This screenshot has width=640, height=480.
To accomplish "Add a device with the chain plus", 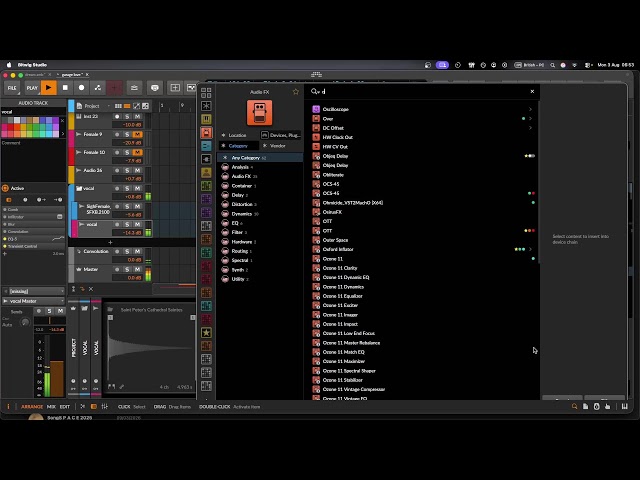I will 5,253.
